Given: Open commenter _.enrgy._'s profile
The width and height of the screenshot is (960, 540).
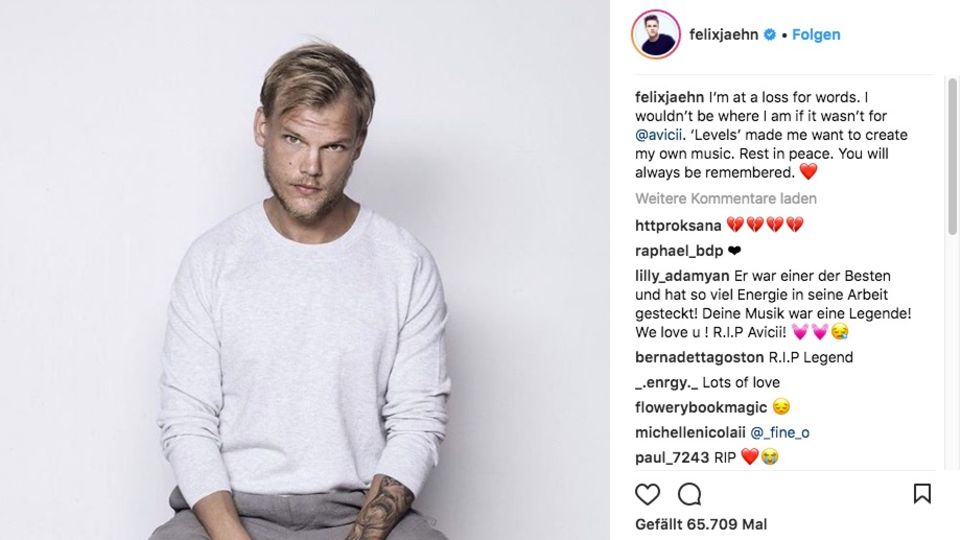Looking at the screenshot, I should tap(664, 382).
